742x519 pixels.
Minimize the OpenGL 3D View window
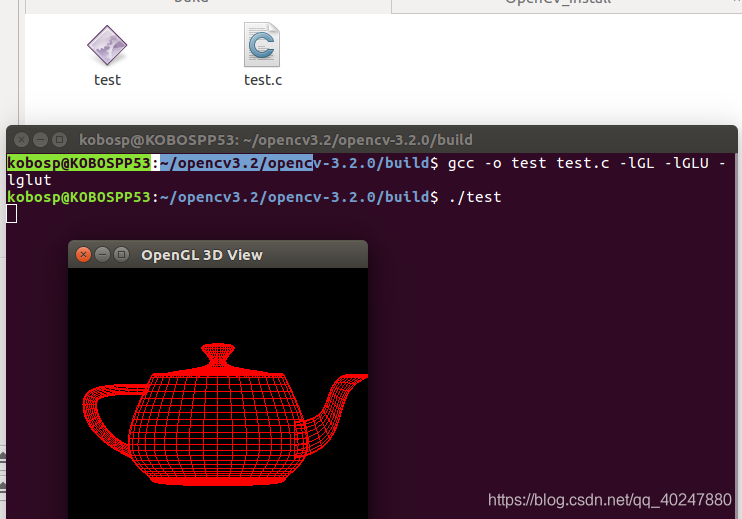click(x=102, y=255)
